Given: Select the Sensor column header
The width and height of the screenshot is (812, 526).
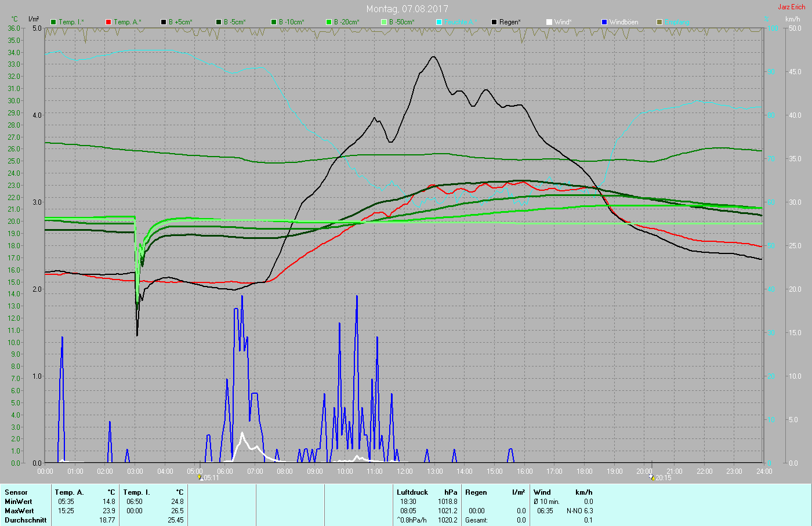Looking at the screenshot, I should coord(16,492).
